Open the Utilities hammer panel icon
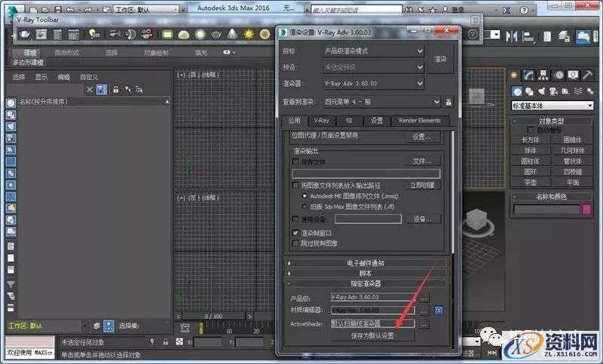Screen dimensions: 603x364 click(x=587, y=75)
